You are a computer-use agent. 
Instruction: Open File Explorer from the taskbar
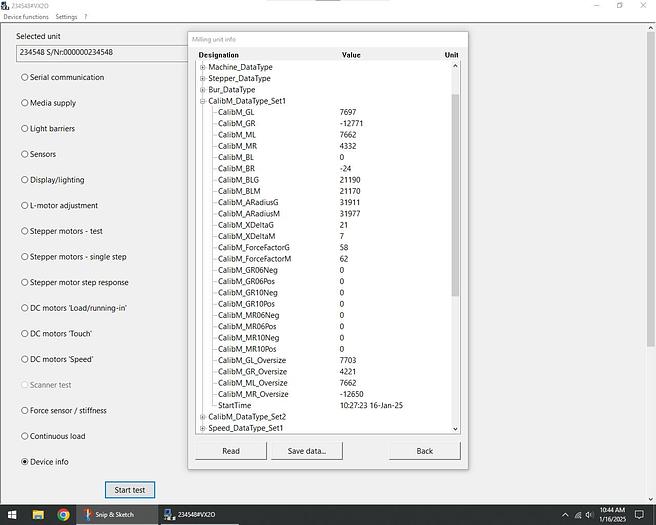37,515
